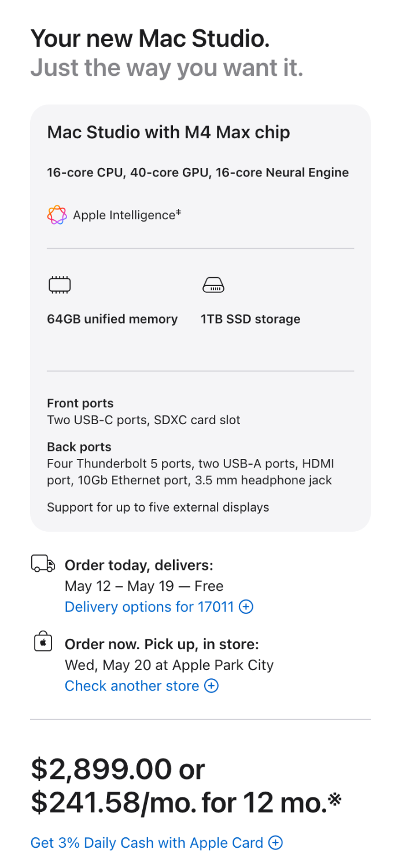Click the SSD storage drive icon
This screenshot has height=868, width=402.
[213, 285]
